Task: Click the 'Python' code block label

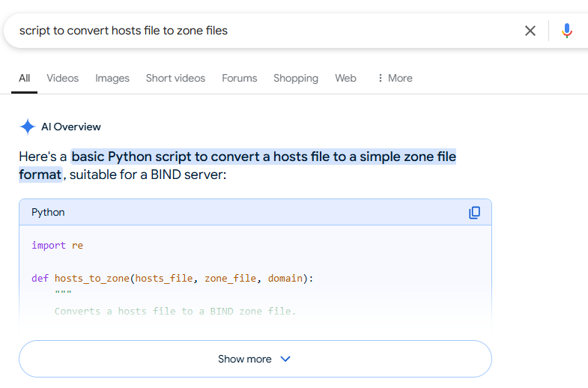Action: [x=48, y=212]
